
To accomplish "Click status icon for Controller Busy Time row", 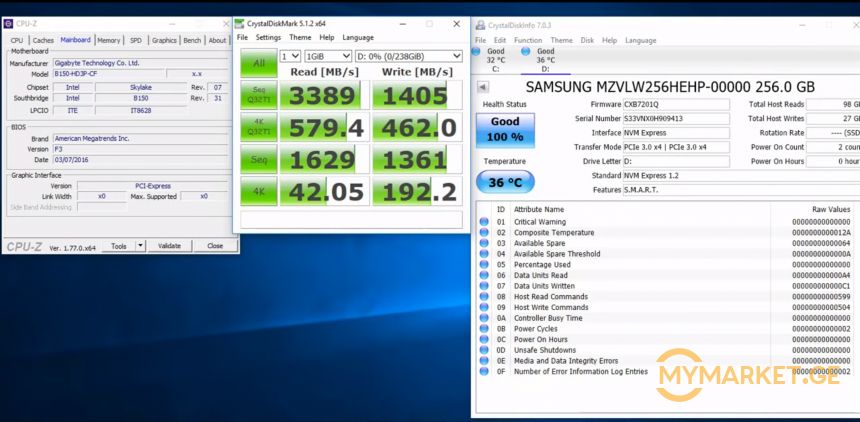I will point(484,318).
